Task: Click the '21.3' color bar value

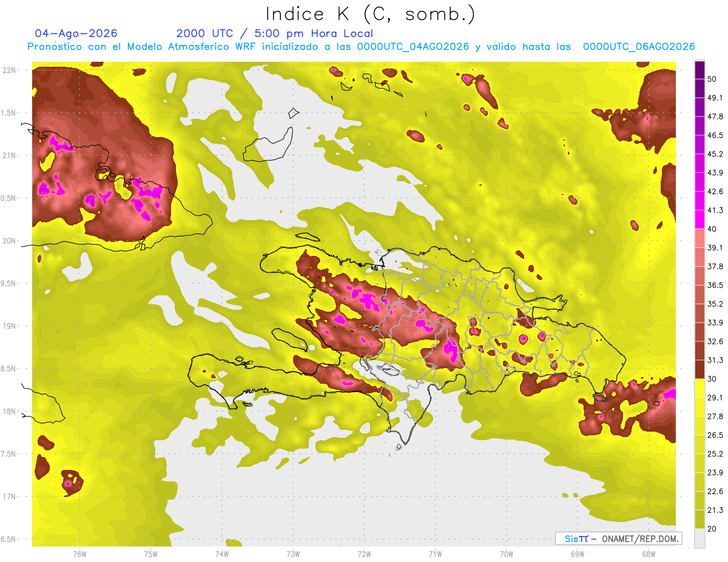Action: point(715,510)
